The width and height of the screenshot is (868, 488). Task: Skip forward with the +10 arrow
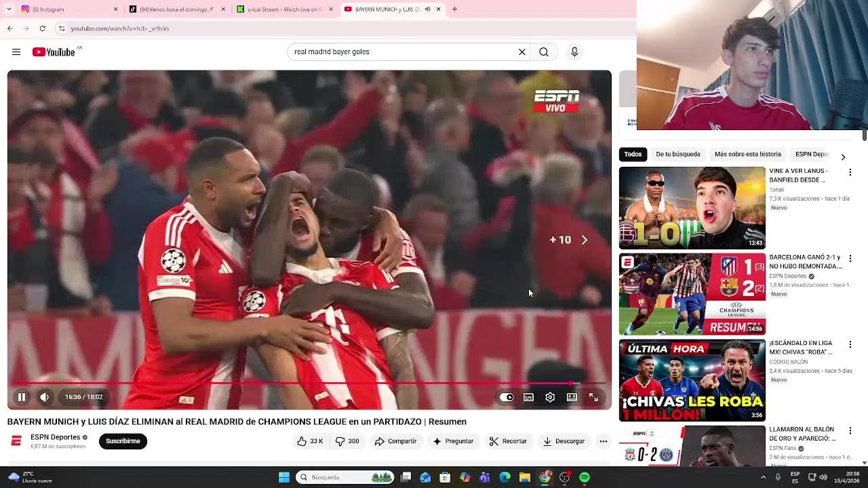click(584, 240)
